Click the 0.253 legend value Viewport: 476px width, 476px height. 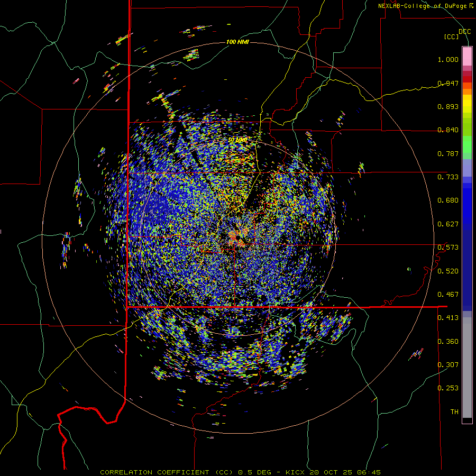pos(448,388)
